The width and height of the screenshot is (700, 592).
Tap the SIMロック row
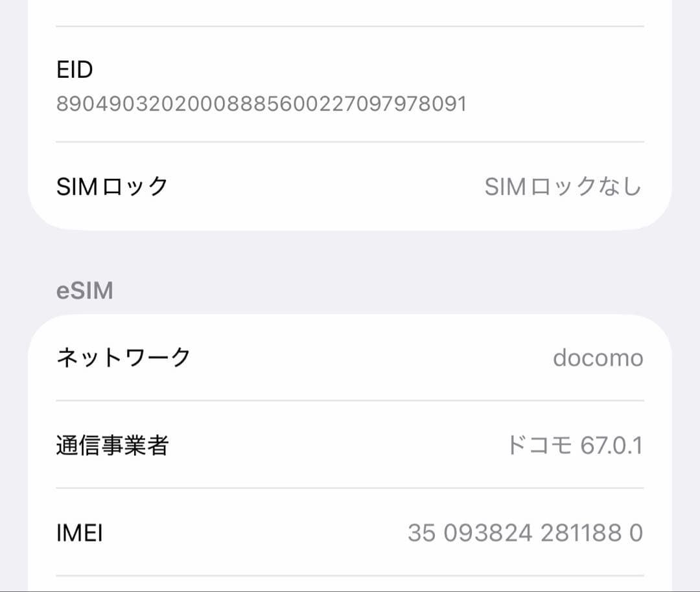(x=350, y=187)
